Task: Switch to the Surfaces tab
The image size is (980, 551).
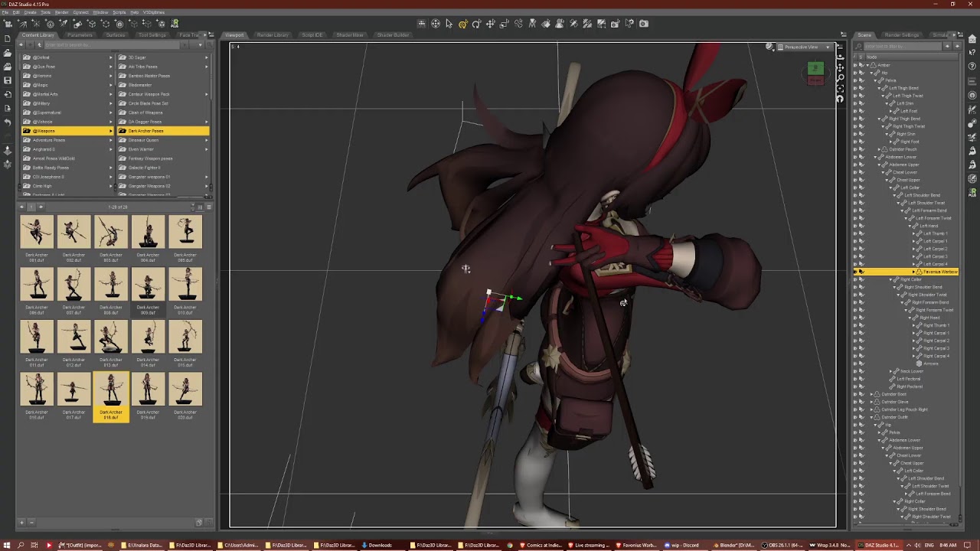Action: click(x=116, y=35)
